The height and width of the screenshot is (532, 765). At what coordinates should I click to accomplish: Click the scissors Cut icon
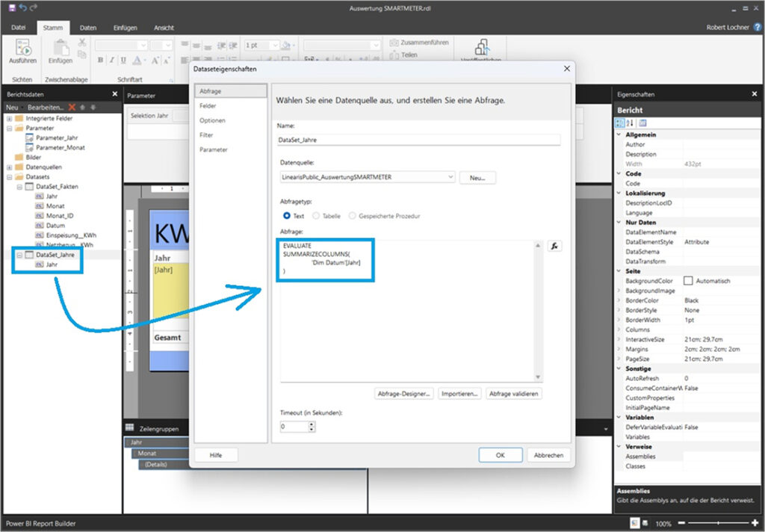point(82,43)
